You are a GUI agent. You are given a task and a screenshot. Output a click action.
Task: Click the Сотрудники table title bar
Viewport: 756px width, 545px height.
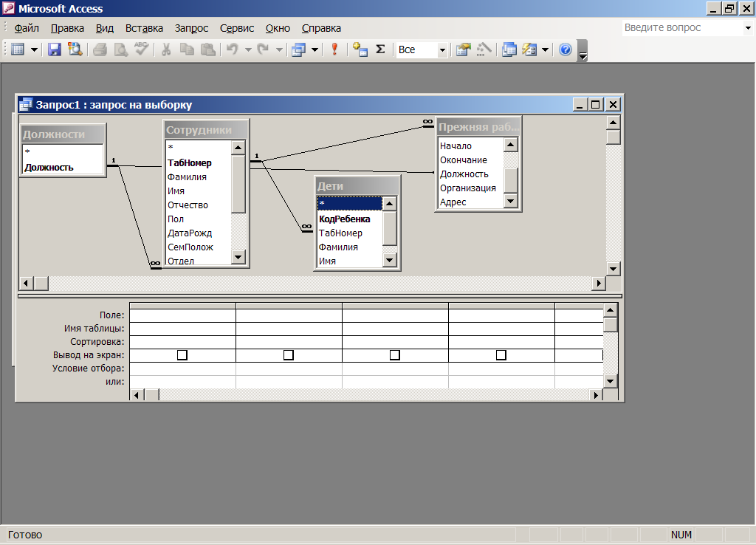pyautogui.click(x=207, y=130)
